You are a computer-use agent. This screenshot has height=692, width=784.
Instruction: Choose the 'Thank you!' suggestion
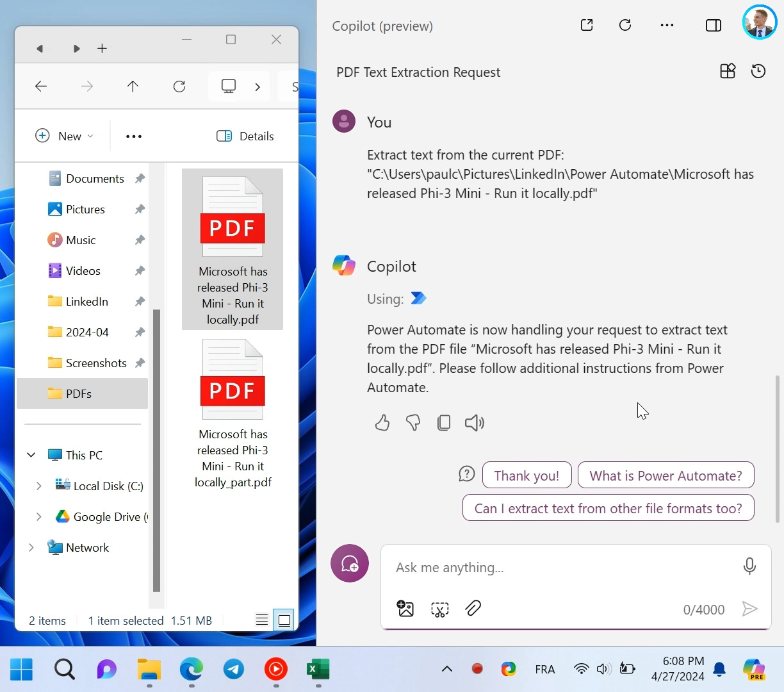[x=527, y=475]
